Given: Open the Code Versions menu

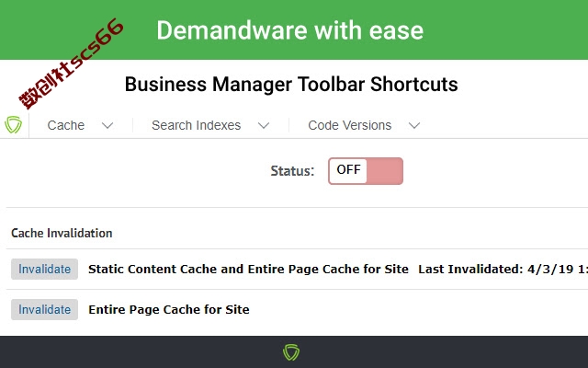Looking at the screenshot, I should pos(349,125).
